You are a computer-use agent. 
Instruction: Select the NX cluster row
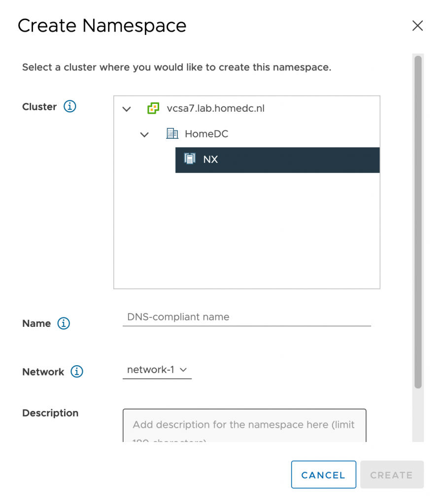tap(277, 160)
